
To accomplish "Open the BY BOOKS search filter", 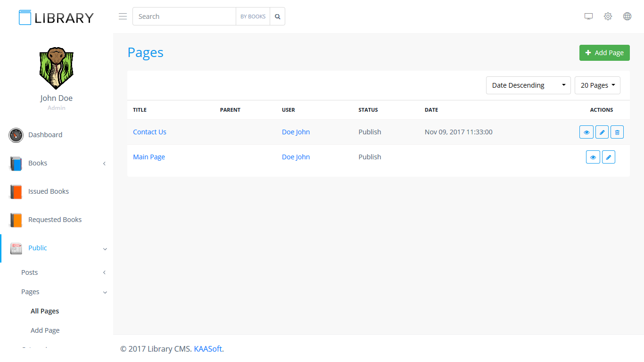I will [x=253, y=16].
